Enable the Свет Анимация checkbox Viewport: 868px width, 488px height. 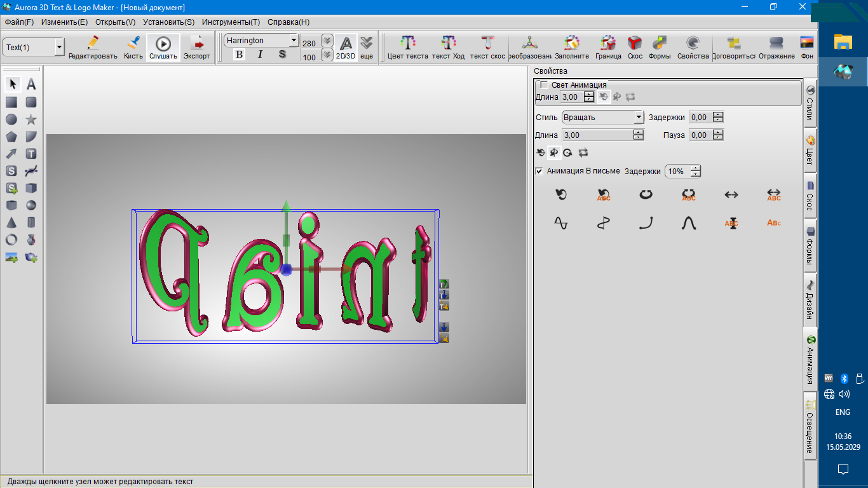(x=544, y=85)
